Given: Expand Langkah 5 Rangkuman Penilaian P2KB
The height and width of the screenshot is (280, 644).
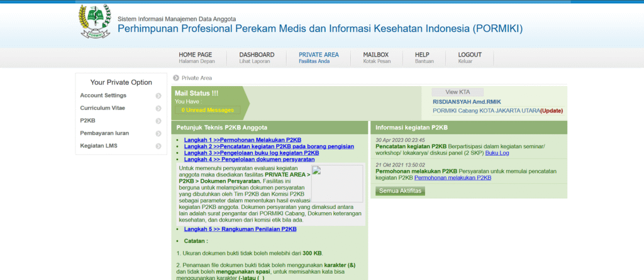Looking at the screenshot, I should tap(240, 229).
